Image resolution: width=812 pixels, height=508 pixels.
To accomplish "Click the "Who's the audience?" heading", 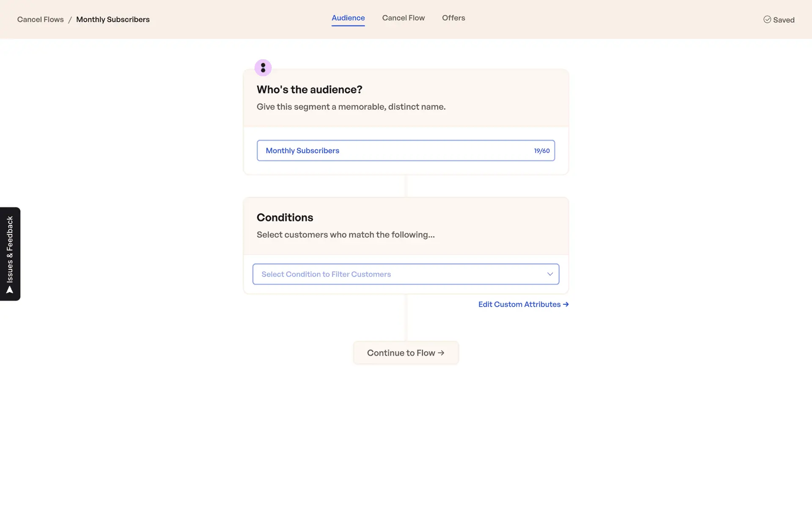I will (x=309, y=90).
